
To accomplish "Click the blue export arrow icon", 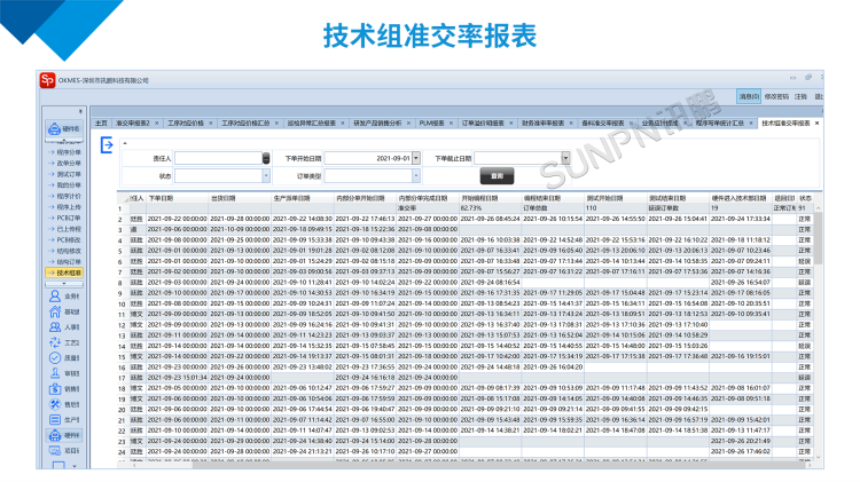I will pyautogui.click(x=107, y=146).
